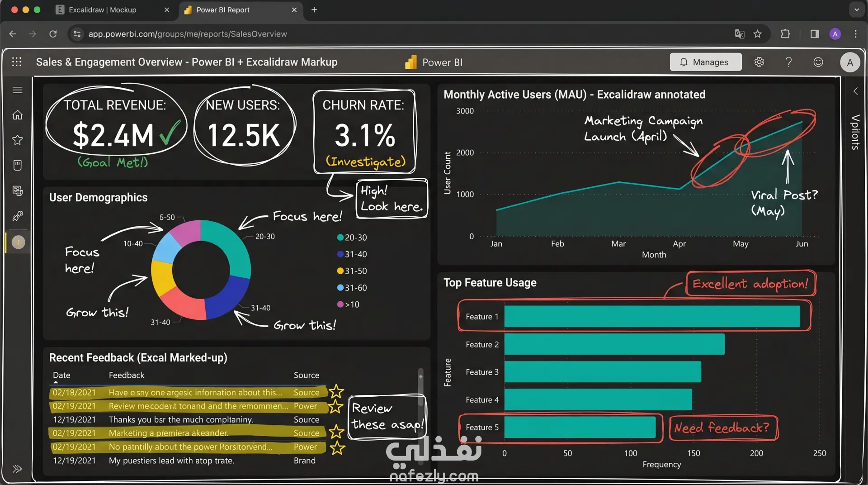Toggle the hamburger navigation menu in sidebar
Screen dimensions: 868x485
tap(18, 90)
